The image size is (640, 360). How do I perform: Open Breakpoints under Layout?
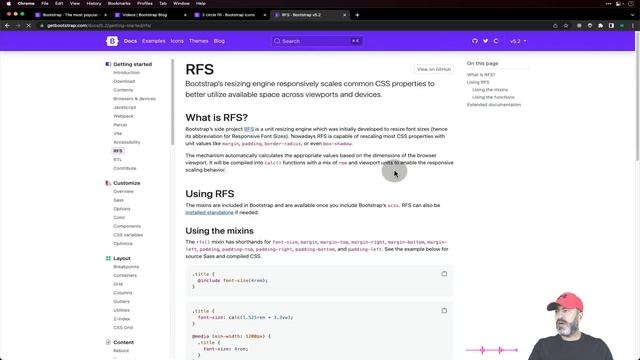[126, 267]
